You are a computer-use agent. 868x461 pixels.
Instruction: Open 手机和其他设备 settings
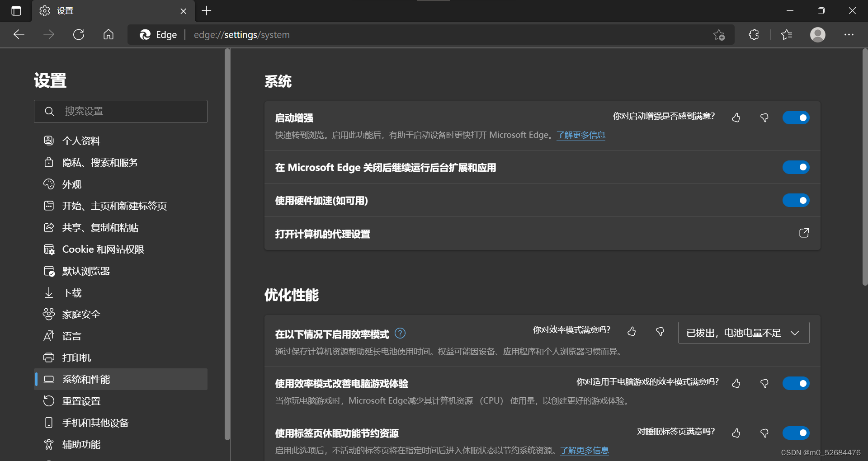coord(121,423)
